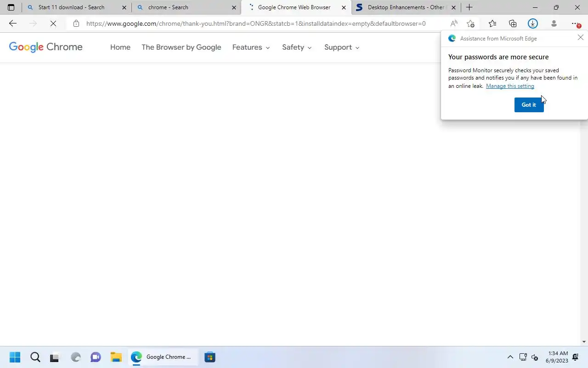This screenshot has width=588, height=368.
Task: Add this page to favorites
Action: click(x=470, y=23)
